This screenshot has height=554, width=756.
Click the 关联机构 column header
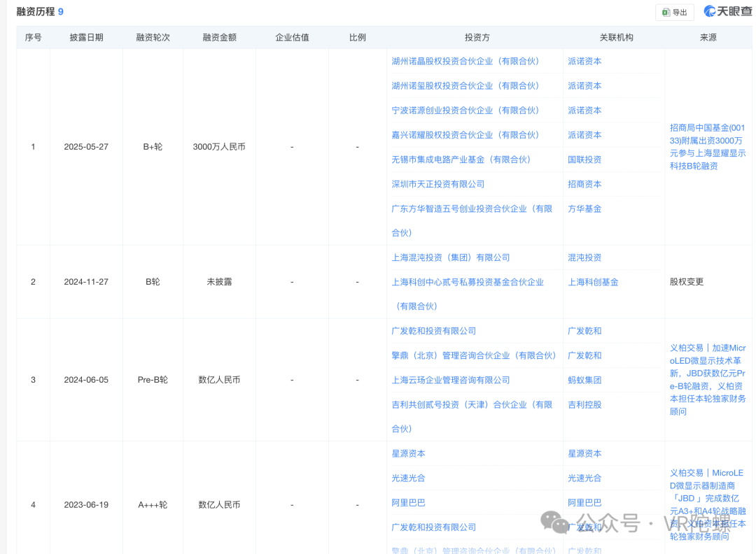point(616,38)
